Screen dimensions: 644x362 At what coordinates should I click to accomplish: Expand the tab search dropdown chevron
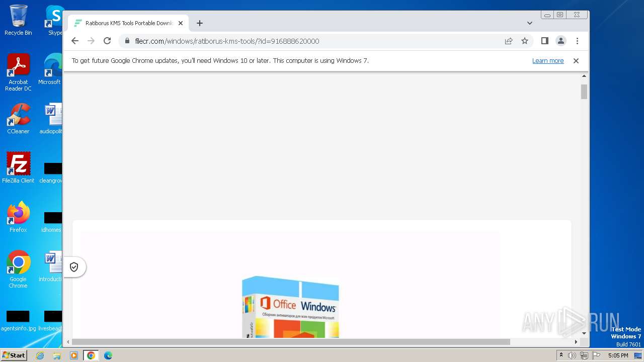coord(529,23)
